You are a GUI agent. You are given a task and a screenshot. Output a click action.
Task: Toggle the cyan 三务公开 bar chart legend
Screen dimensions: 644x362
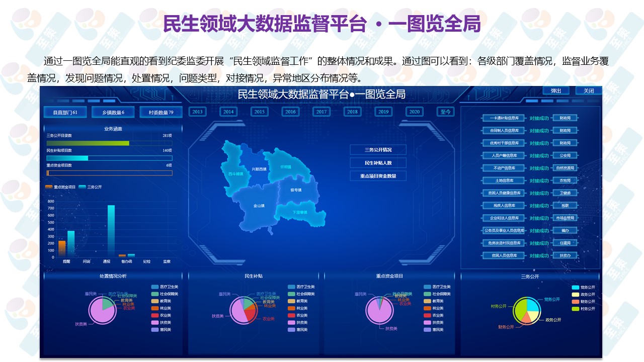pyautogui.click(x=82, y=187)
